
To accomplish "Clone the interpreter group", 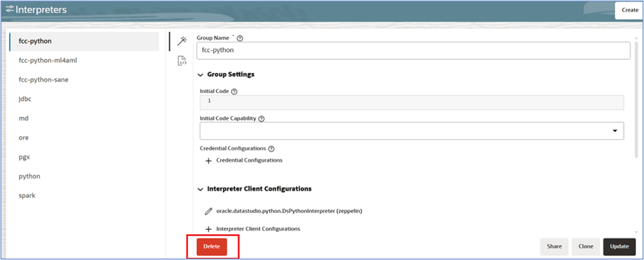I will pyautogui.click(x=585, y=246).
